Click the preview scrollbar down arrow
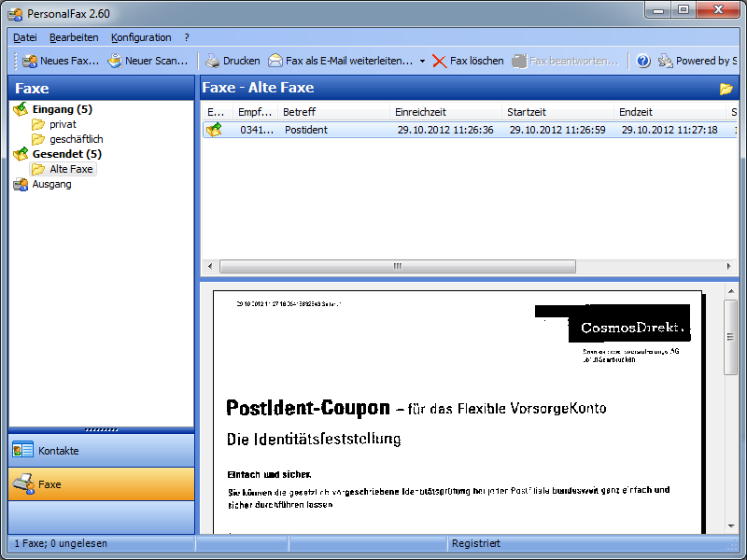The width and height of the screenshot is (747, 560). tap(731, 526)
